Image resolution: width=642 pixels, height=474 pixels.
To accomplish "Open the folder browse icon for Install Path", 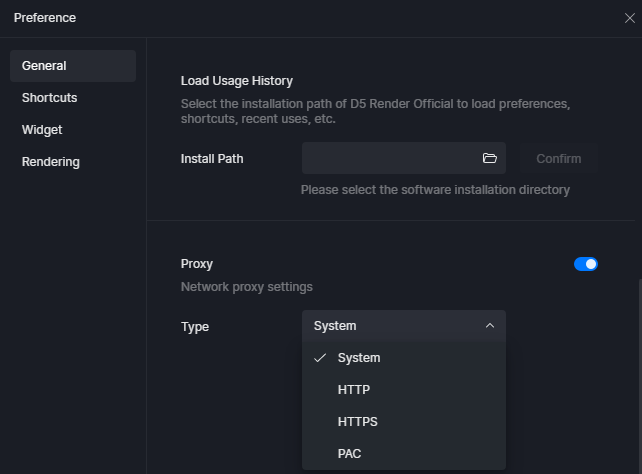I will click(489, 158).
